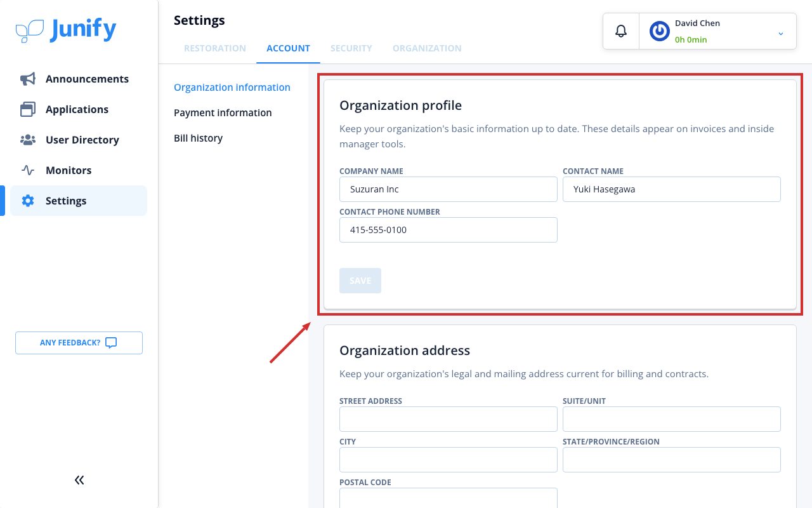Click the Settings page title

coord(199,20)
